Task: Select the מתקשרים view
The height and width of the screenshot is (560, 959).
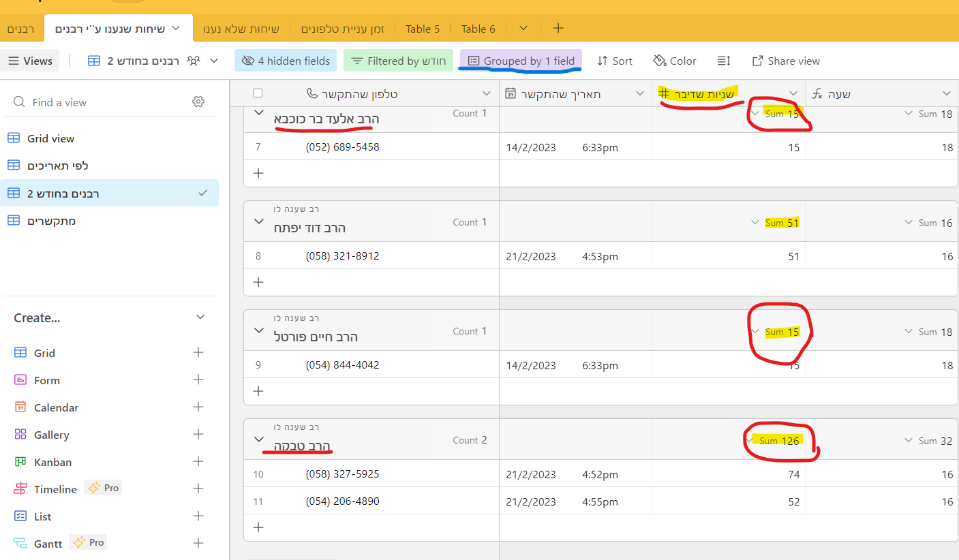Action: pyautogui.click(x=110, y=221)
